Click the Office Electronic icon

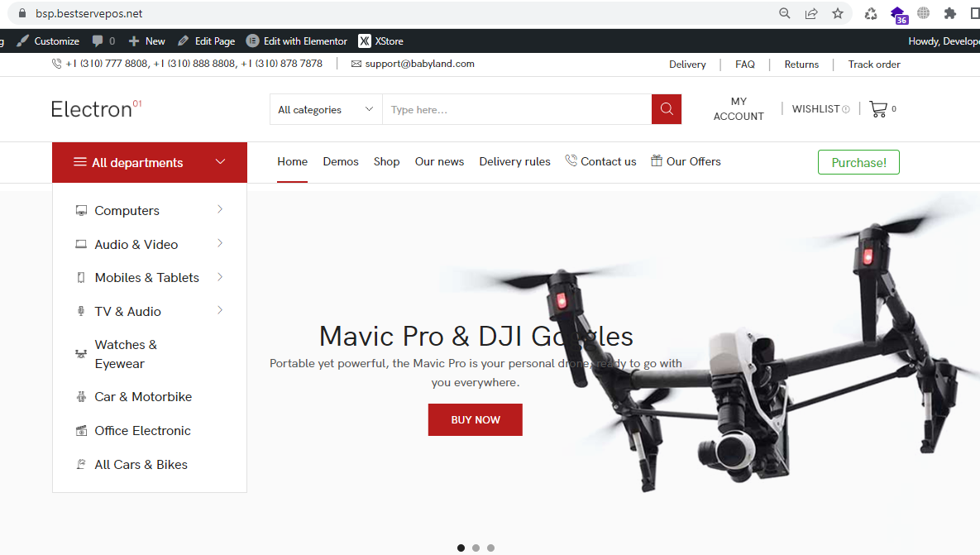pyautogui.click(x=81, y=431)
